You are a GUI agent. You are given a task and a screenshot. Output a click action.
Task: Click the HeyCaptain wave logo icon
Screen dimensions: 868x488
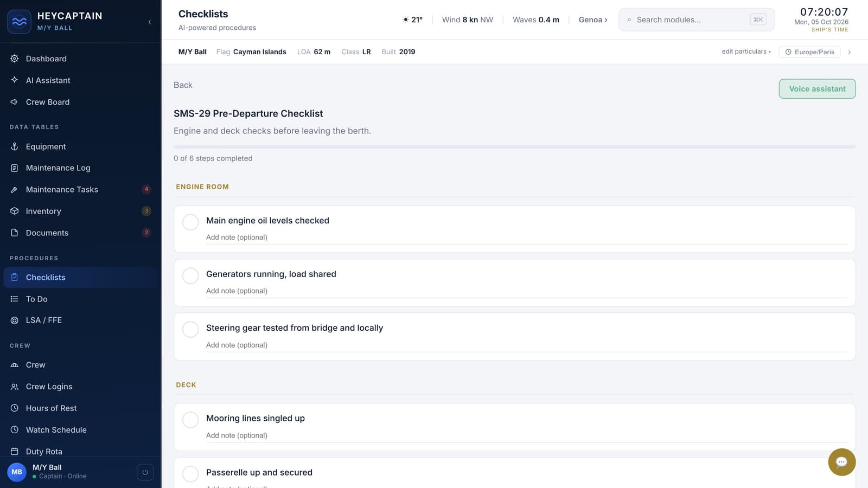point(19,22)
